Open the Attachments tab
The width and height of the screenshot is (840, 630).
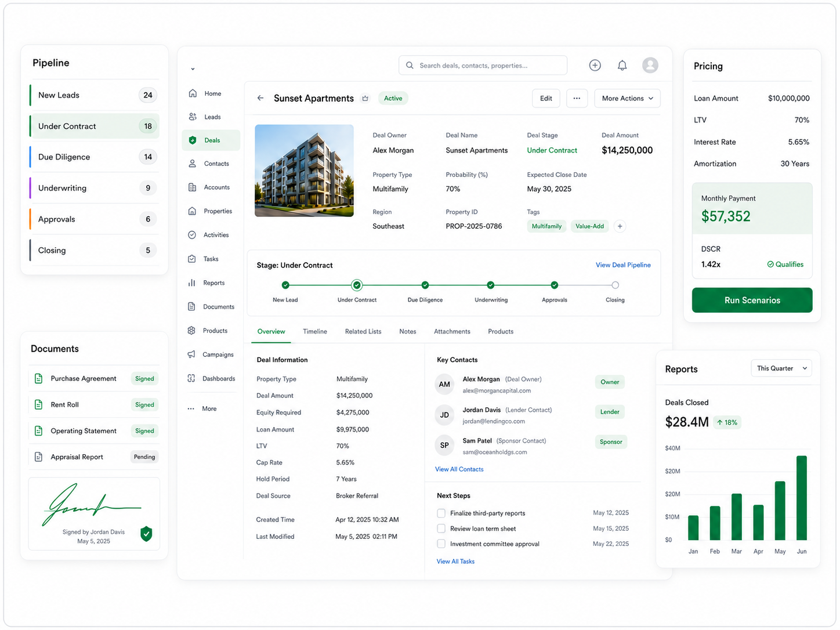click(452, 332)
